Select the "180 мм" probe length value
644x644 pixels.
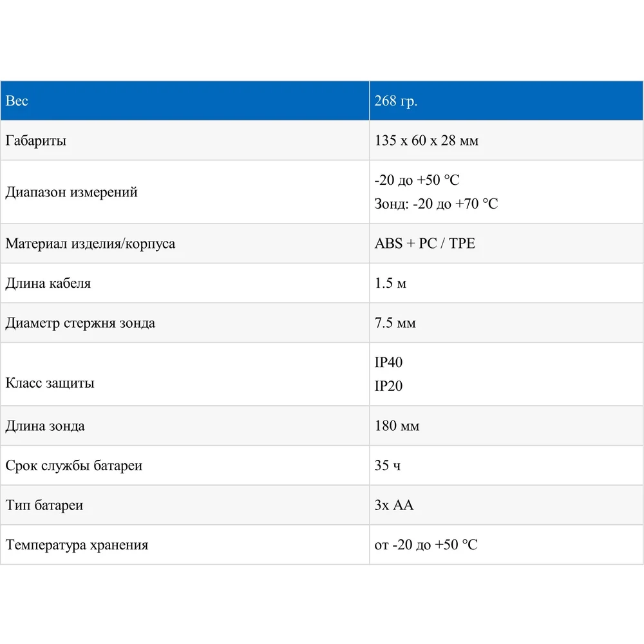pos(397,426)
